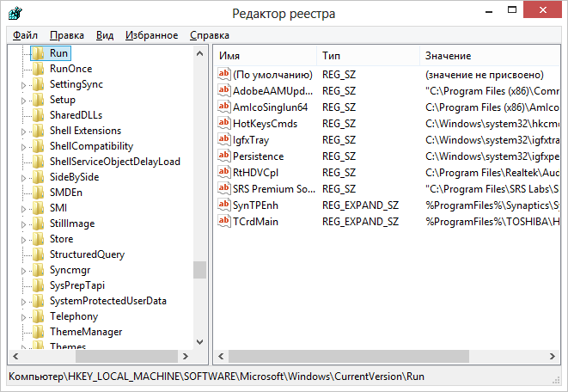Select the Run folder icon in tree

pyautogui.click(x=38, y=53)
